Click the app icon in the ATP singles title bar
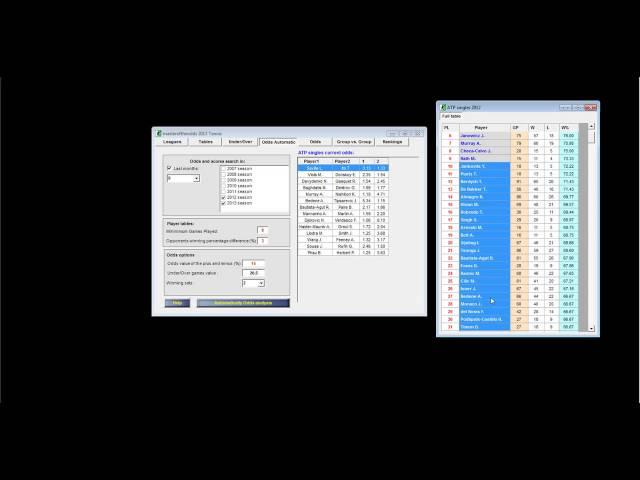The width and height of the screenshot is (640, 480). 444,107
